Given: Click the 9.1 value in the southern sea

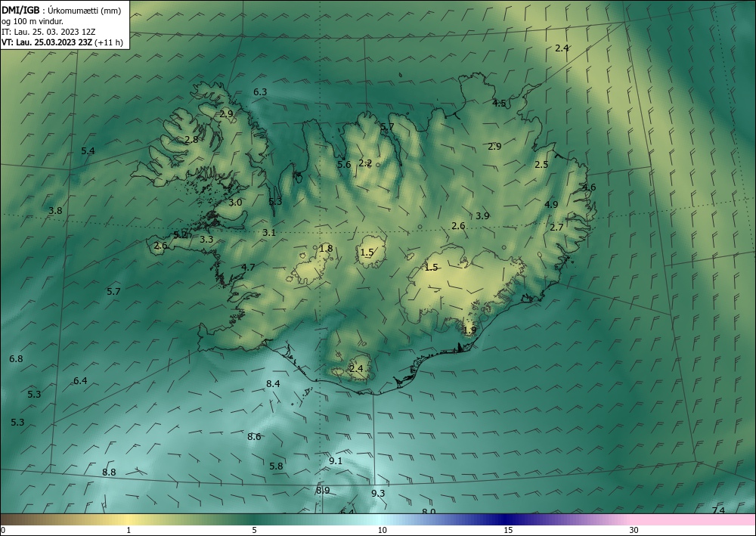Looking at the screenshot, I should pos(336,461).
